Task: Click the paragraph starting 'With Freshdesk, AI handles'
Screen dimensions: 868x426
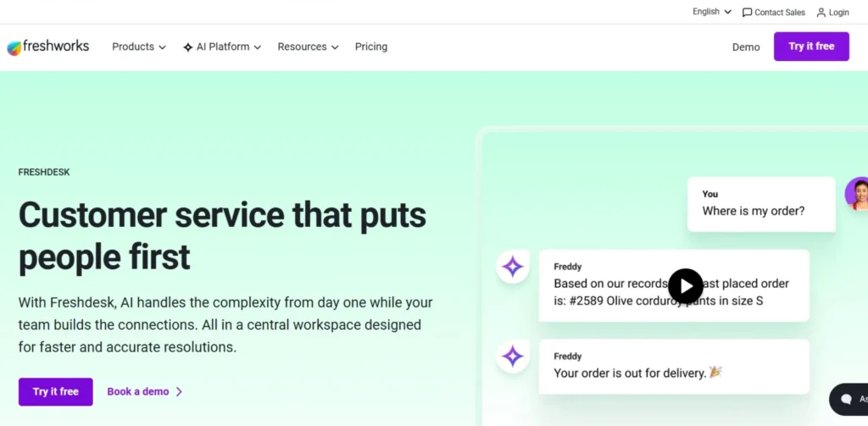Action: tap(225, 324)
